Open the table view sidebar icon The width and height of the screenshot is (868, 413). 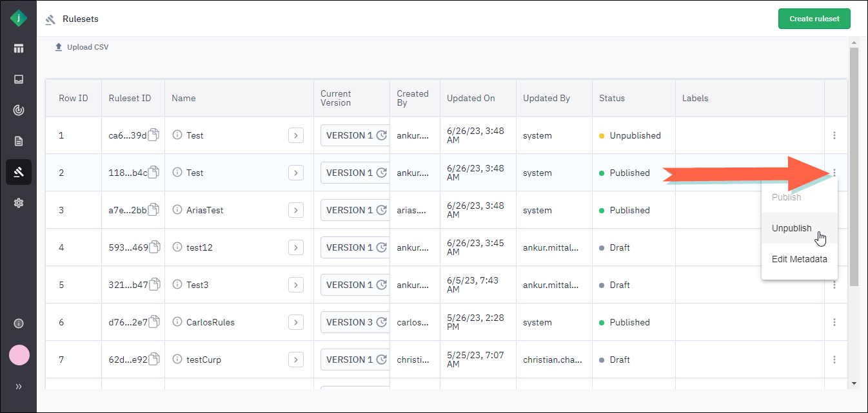(x=19, y=48)
